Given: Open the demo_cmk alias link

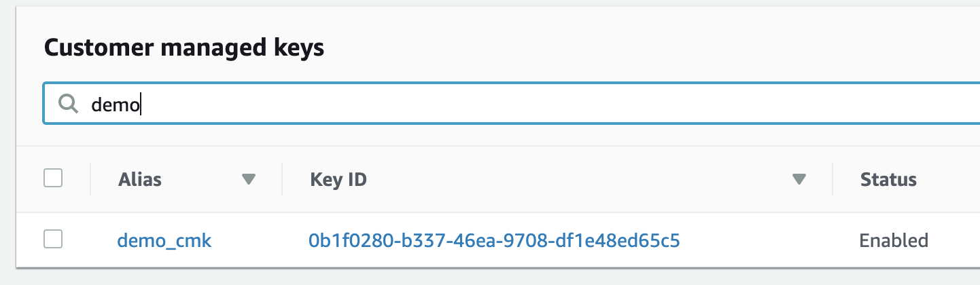Looking at the screenshot, I should point(164,240).
